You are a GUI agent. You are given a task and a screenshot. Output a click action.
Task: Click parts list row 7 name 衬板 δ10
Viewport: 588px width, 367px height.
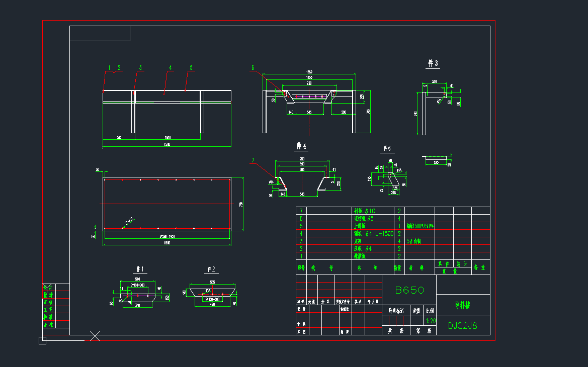coord(365,211)
